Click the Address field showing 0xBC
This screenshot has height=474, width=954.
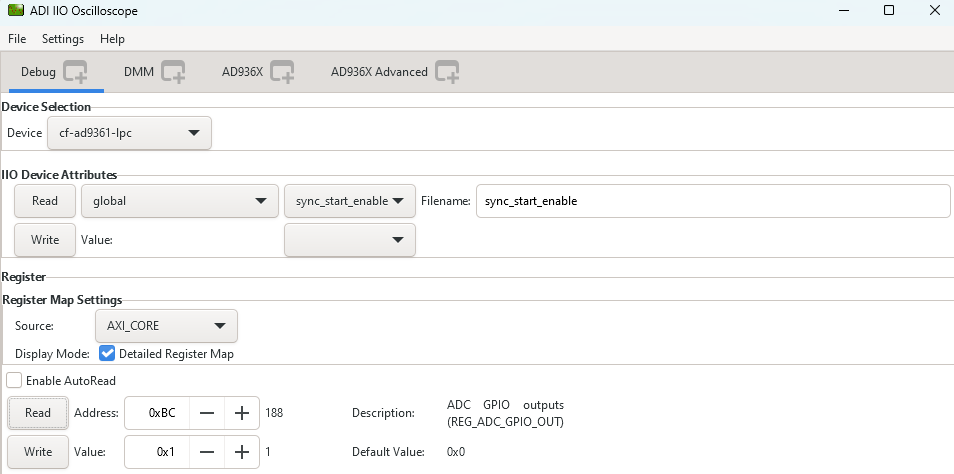[157, 413]
